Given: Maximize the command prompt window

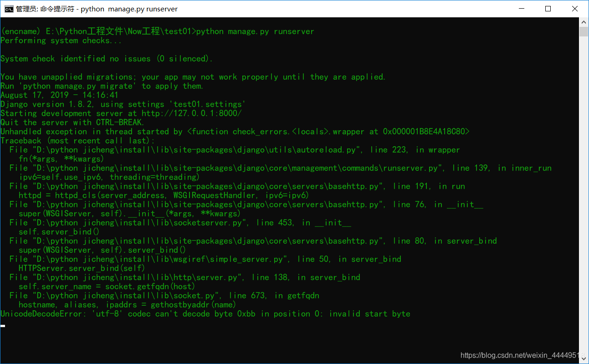Looking at the screenshot, I should tap(548, 9).
